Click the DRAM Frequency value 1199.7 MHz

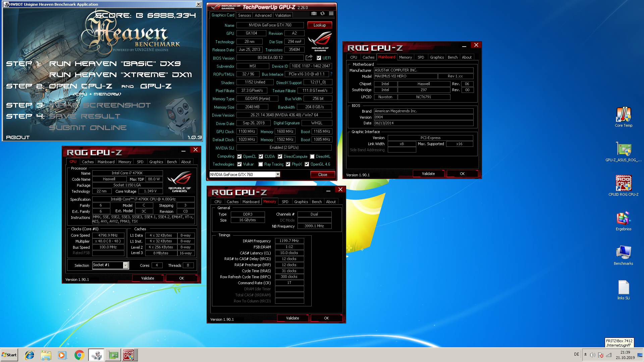click(289, 241)
